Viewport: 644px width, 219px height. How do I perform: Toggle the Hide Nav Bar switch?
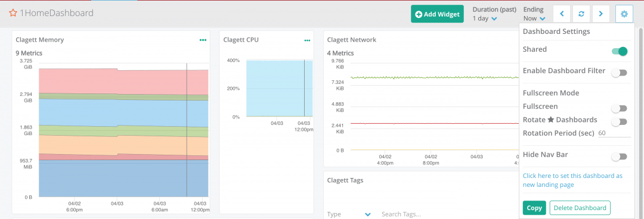click(x=620, y=157)
